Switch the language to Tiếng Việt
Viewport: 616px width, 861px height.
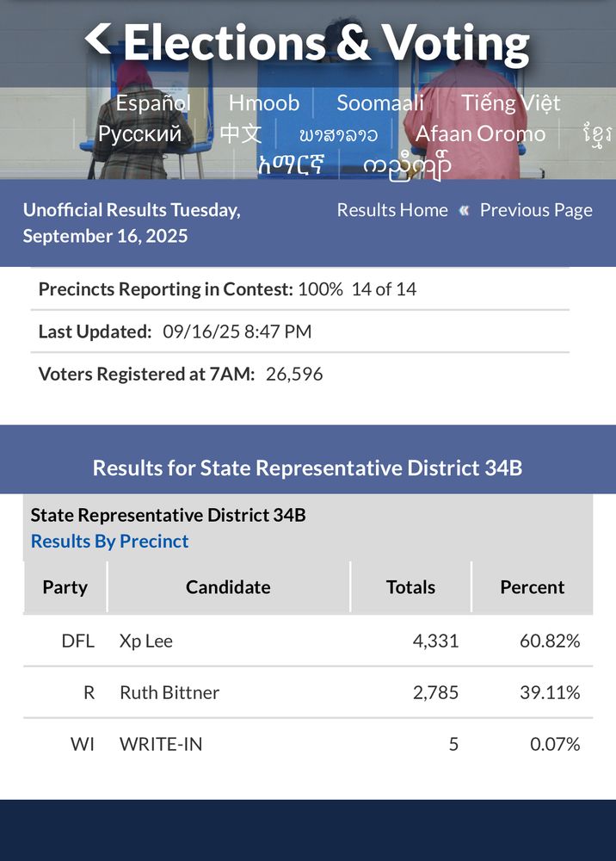pyautogui.click(x=510, y=103)
